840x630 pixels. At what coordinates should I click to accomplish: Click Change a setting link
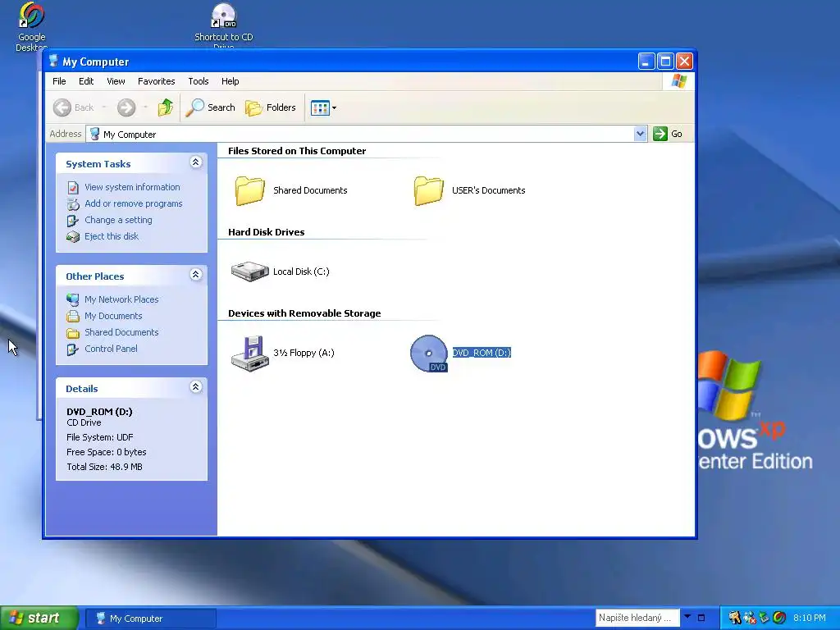click(118, 220)
